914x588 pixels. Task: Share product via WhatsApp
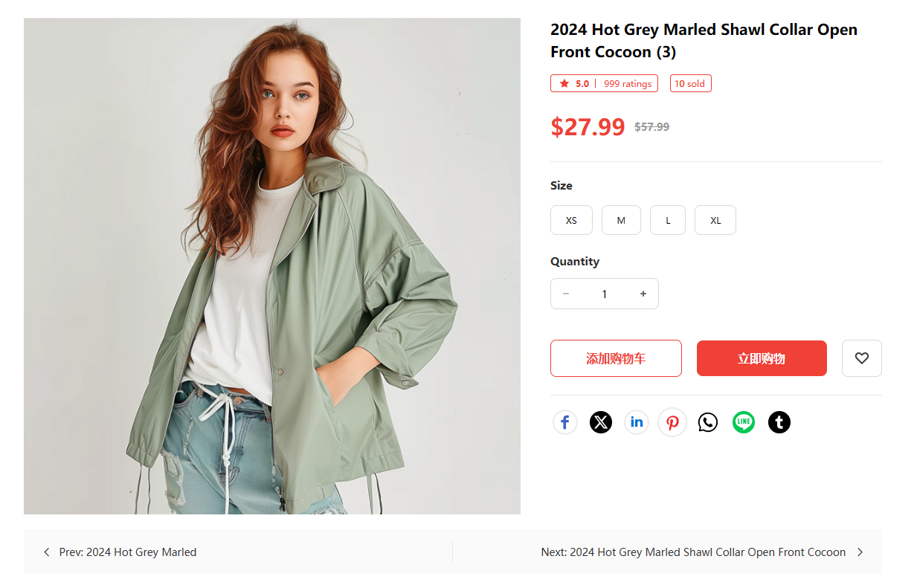pyautogui.click(x=708, y=423)
